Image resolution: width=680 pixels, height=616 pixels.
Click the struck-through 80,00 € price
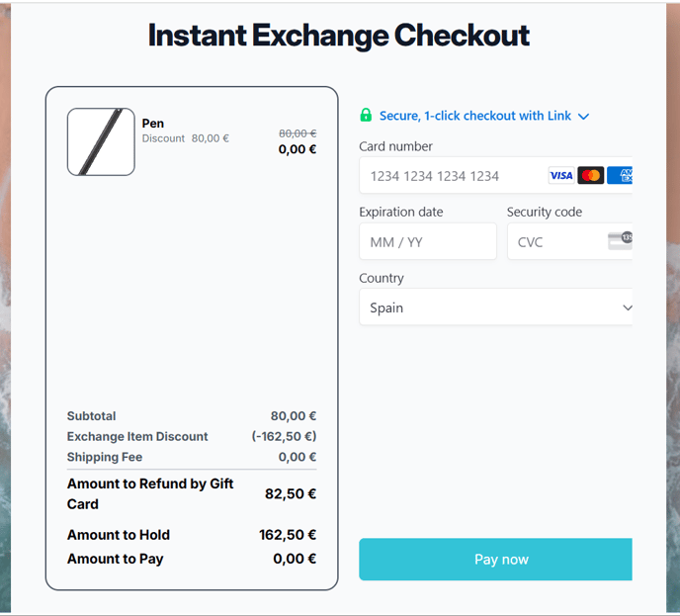[x=297, y=133]
